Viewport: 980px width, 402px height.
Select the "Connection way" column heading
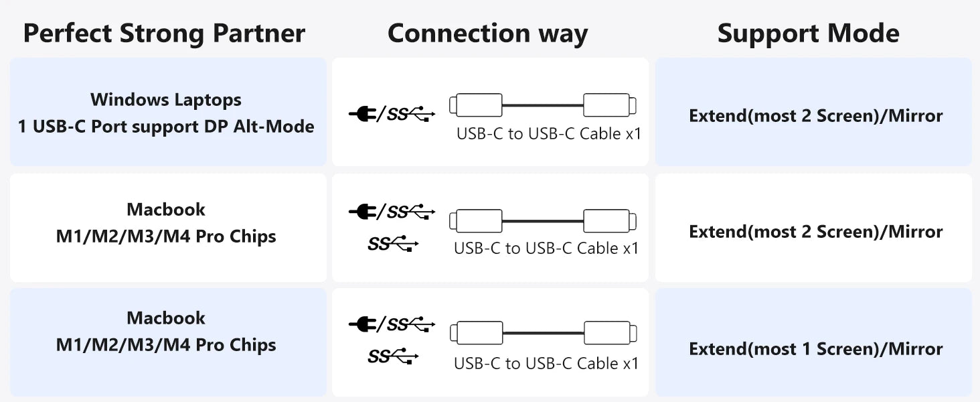point(487,33)
